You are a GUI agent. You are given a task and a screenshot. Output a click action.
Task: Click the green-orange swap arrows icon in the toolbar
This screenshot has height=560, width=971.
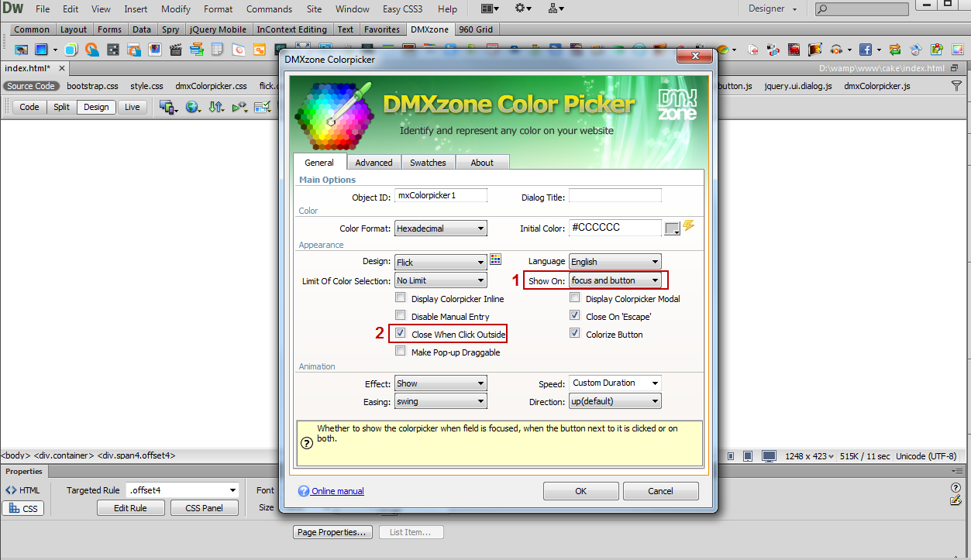click(895, 50)
